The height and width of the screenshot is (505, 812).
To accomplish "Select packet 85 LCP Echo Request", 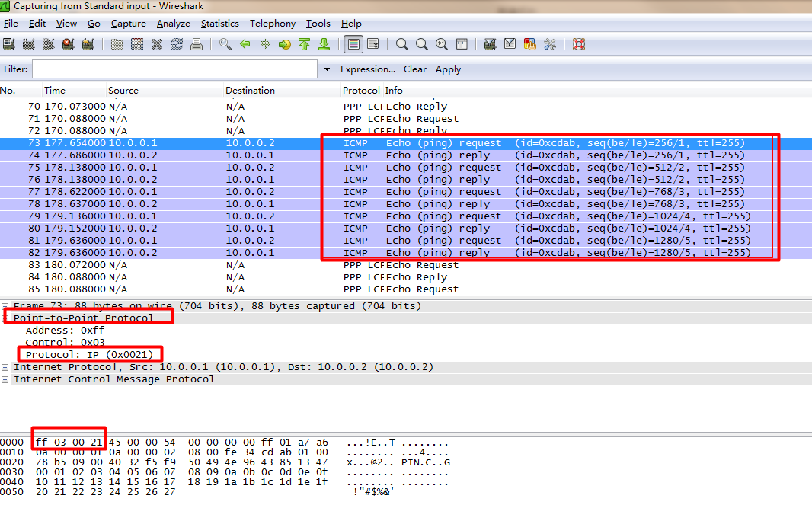I will coord(406,289).
